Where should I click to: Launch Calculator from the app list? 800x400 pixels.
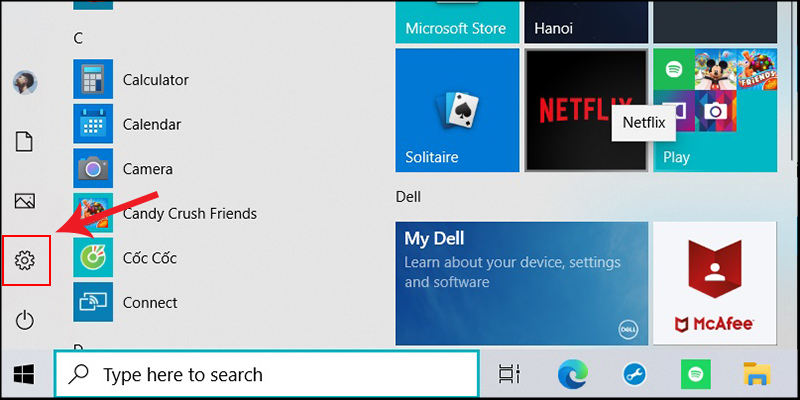click(155, 79)
